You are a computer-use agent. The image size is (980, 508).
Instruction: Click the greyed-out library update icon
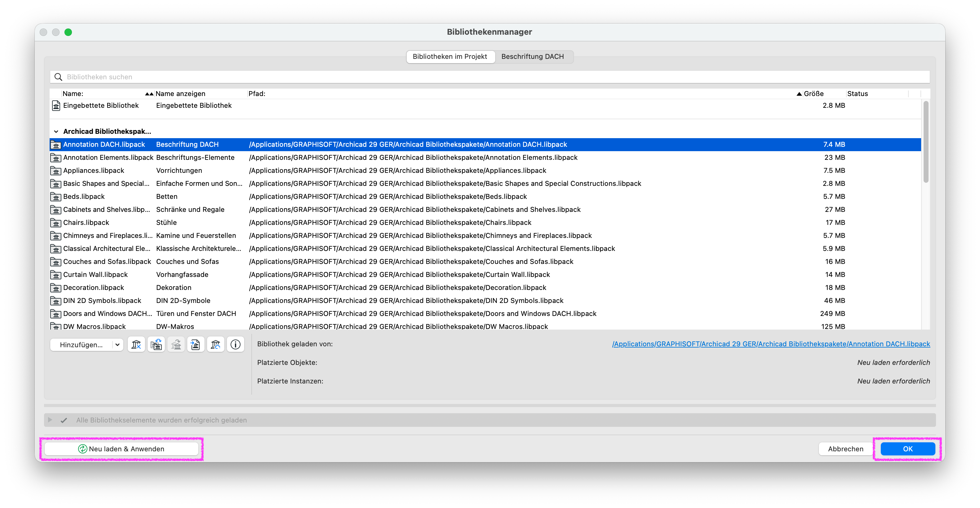pos(176,344)
